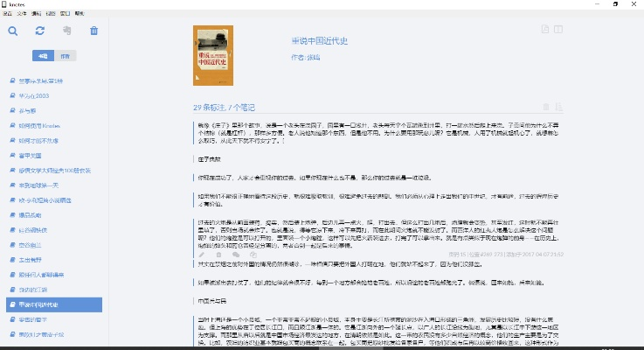Switch to the 作者 (authors) toggle tab
This screenshot has width=644, height=350.
click(x=66, y=56)
